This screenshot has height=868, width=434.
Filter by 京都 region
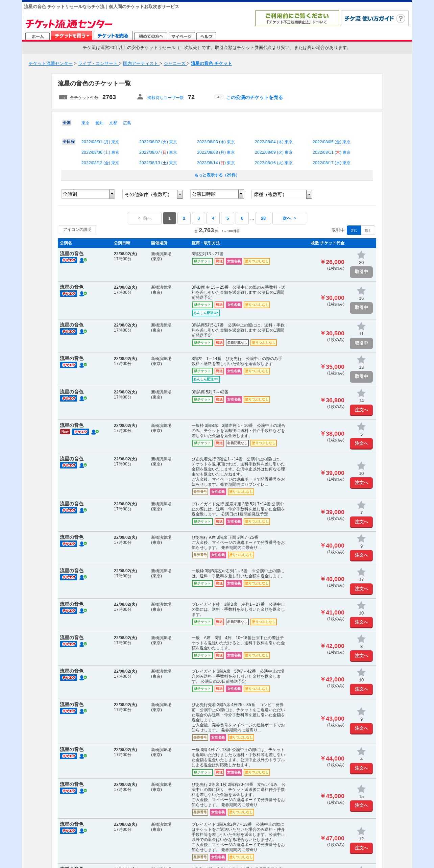pyautogui.click(x=113, y=123)
